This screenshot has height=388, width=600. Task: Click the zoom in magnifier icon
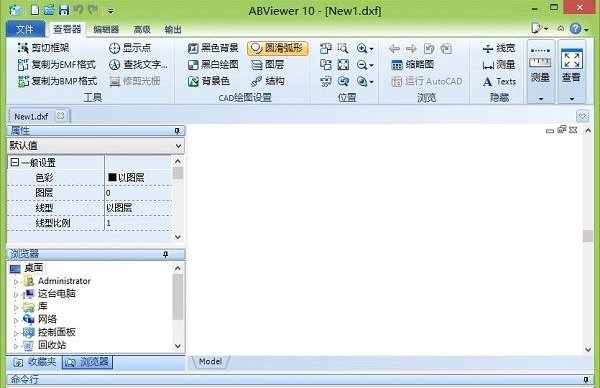tap(362, 48)
